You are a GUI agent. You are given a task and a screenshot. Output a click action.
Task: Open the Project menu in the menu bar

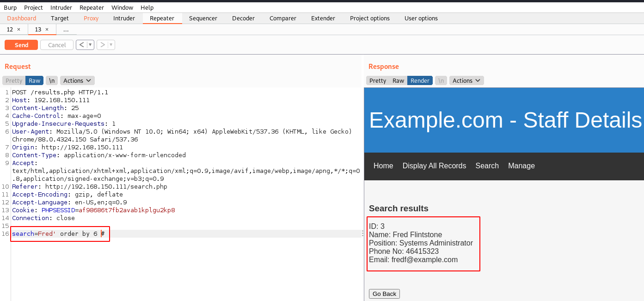point(33,7)
